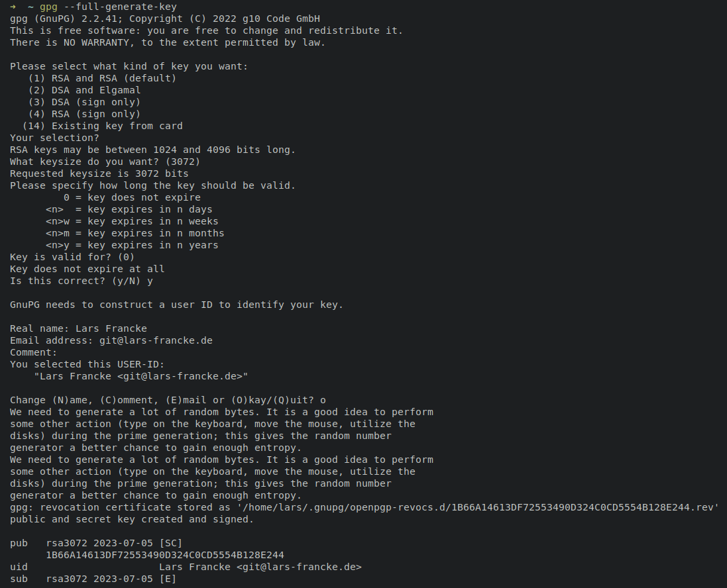Click the uid line with Lars Francke

click(x=186, y=567)
